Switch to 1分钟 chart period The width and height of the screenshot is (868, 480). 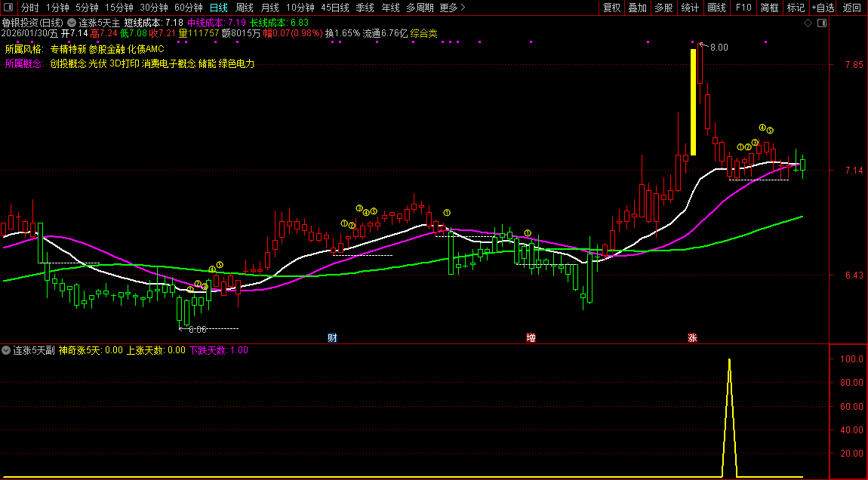click(x=57, y=8)
